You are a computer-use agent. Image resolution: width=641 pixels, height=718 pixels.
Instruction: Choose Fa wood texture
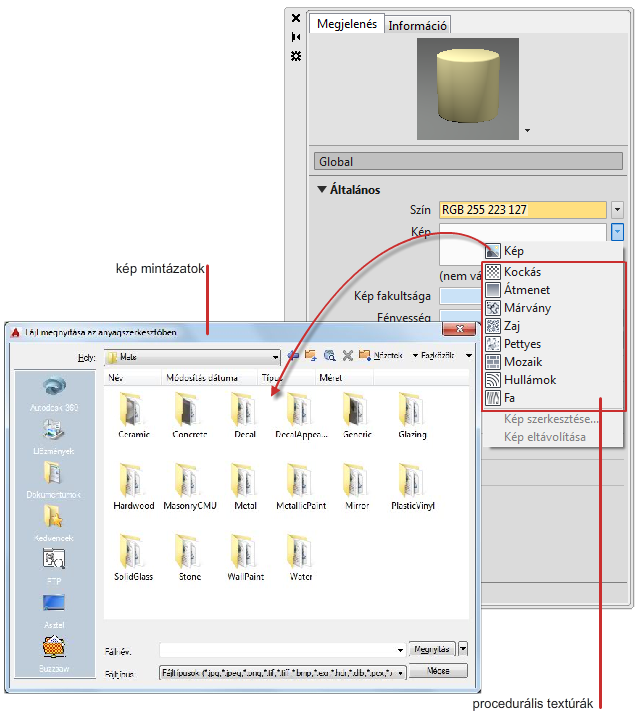coord(554,398)
